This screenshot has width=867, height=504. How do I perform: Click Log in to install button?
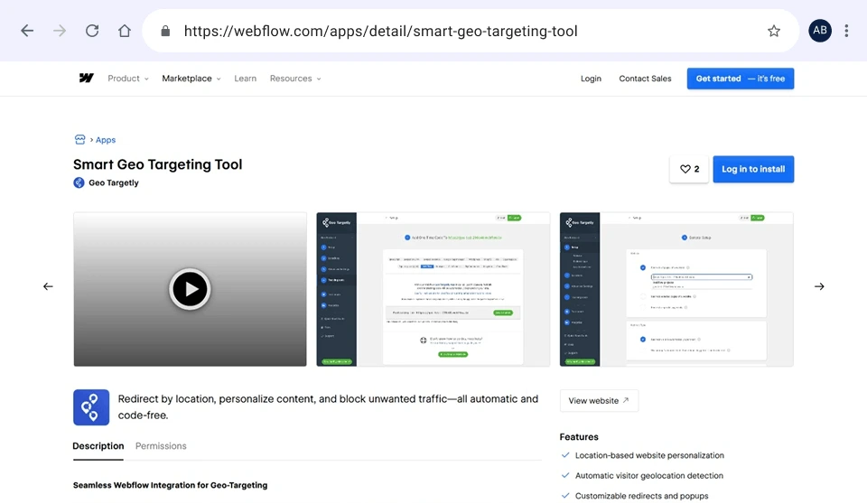pos(753,169)
